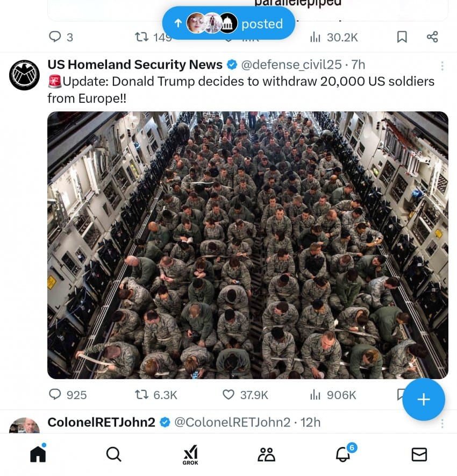Visit the @defense_civil25 handle
The height and width of the screenshot is (476, 457).
pos(291,65)
